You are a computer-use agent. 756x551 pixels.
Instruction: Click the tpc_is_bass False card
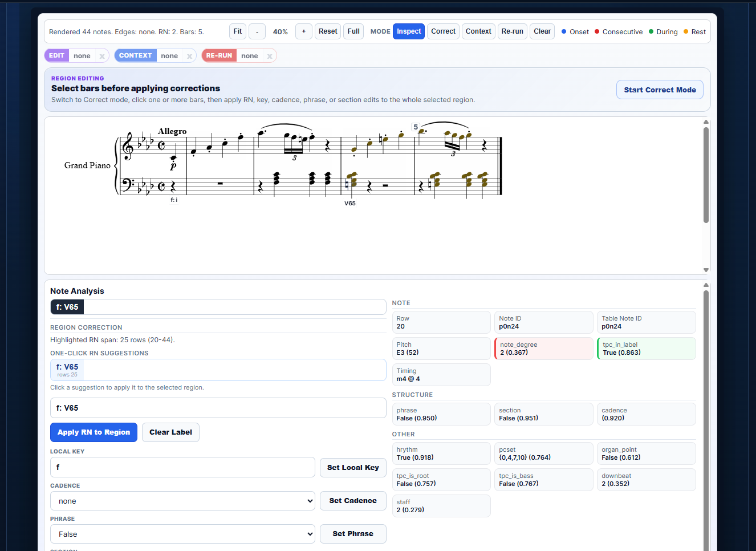pyautogui.click(x=544, y=480)
